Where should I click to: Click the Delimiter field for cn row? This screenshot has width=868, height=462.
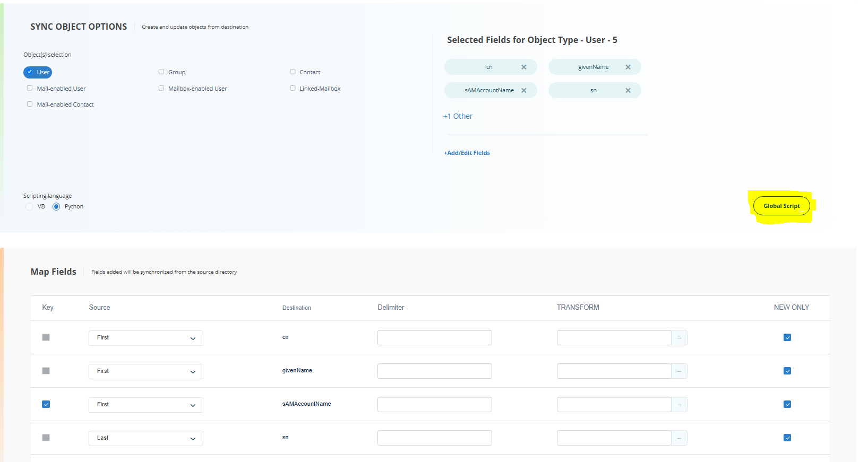434,338
